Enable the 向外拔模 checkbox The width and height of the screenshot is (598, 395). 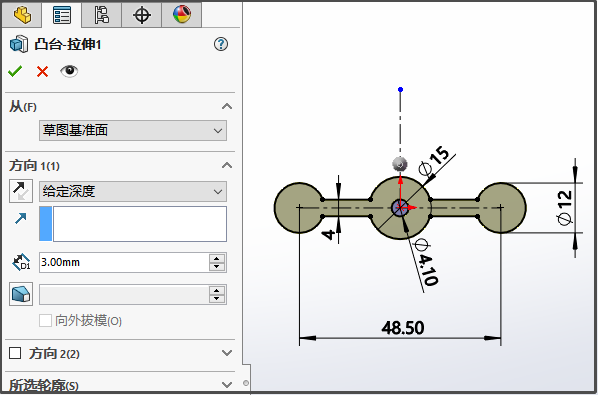(x=45, y=320)
